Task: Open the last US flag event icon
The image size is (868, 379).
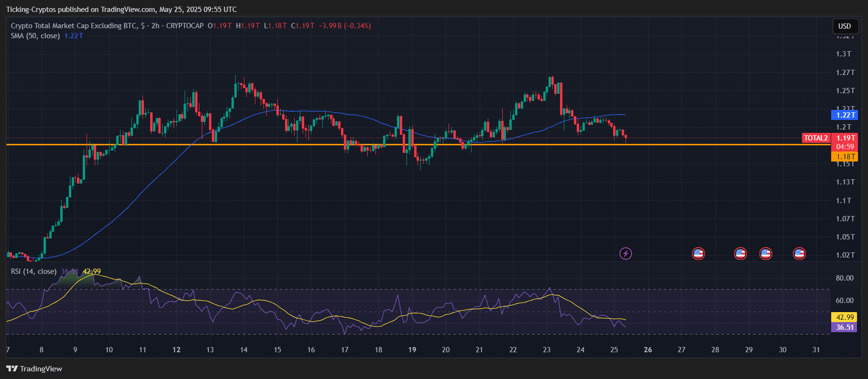Action: [x=799, y=253]
